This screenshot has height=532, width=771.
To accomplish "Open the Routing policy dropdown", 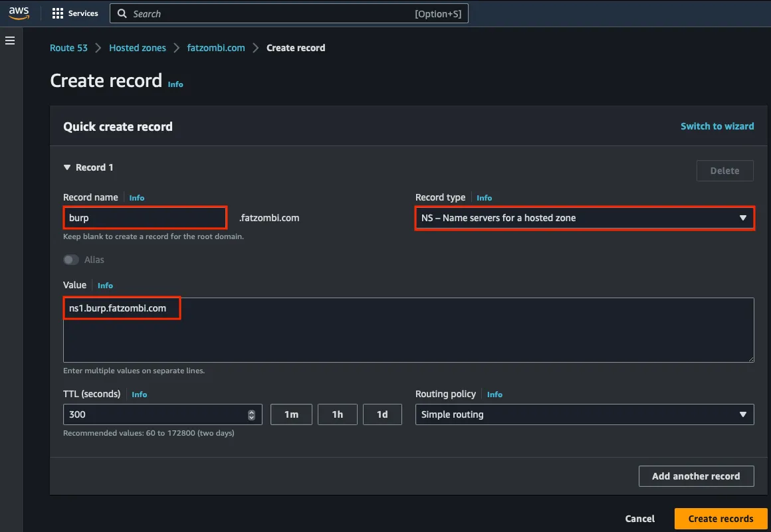I will 585,414.
